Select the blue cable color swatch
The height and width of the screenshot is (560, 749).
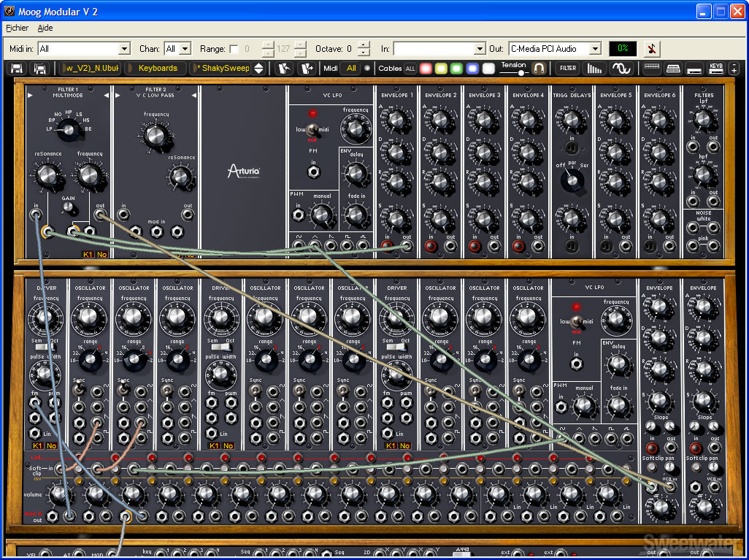point(472,69)
